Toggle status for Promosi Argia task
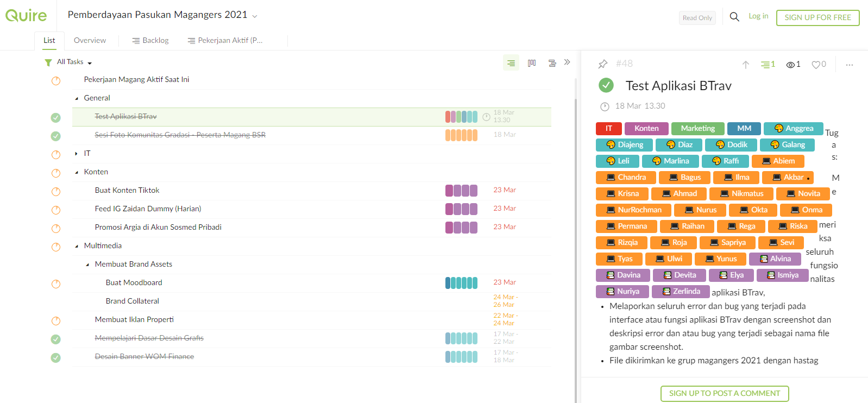The image size is (868, 403). [x=56, y=228]
